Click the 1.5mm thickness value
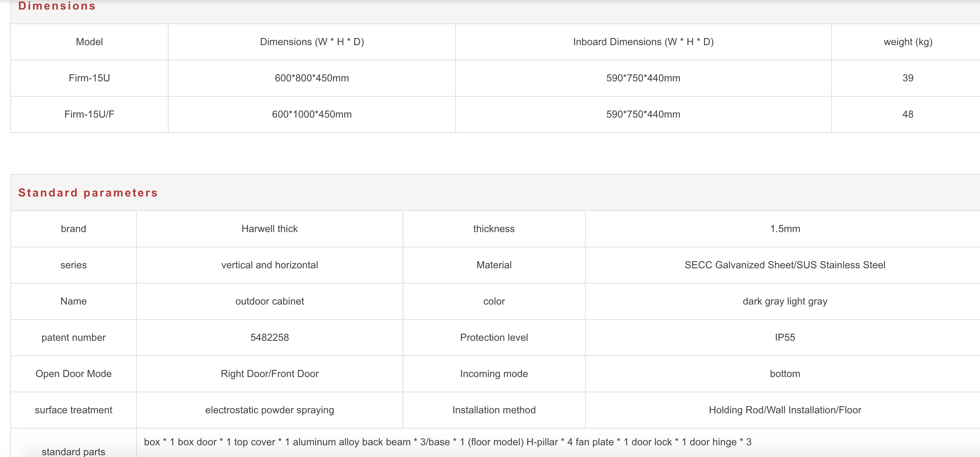Screen dimensions: 980x457 point(785,228)
